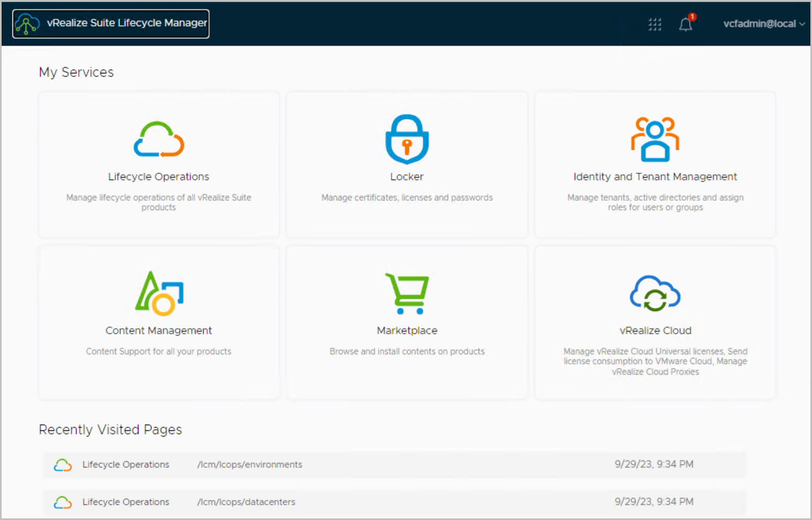Open recently visited /lcm/lcops/environments page
812x520 pixels.
[x=249, y=465]
